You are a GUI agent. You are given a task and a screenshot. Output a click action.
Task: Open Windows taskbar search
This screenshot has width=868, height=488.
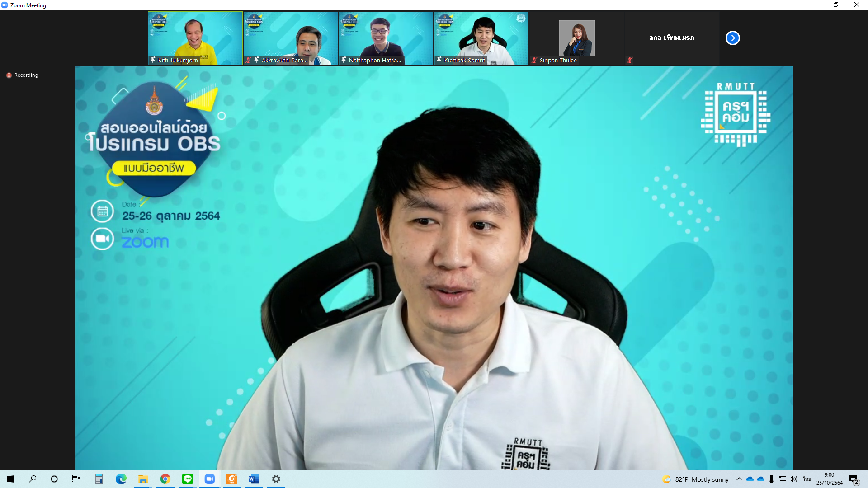click(x=33, y=479)
